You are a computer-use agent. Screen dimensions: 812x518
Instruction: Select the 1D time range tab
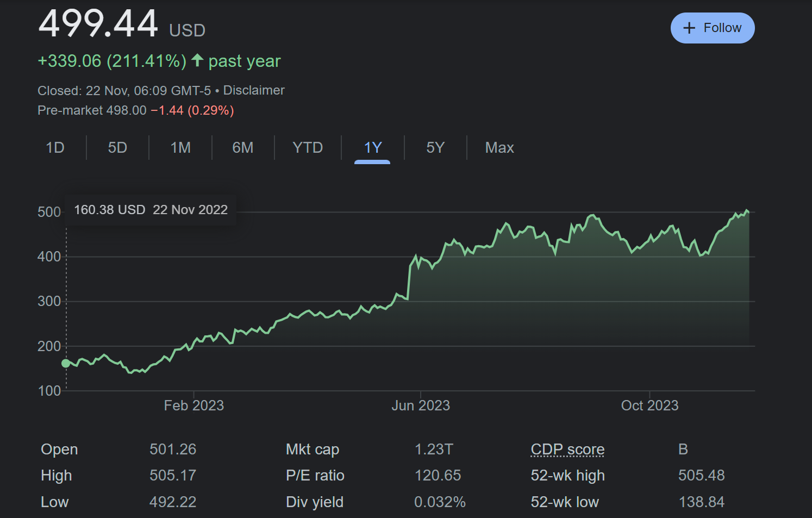[x=55, y=148]
